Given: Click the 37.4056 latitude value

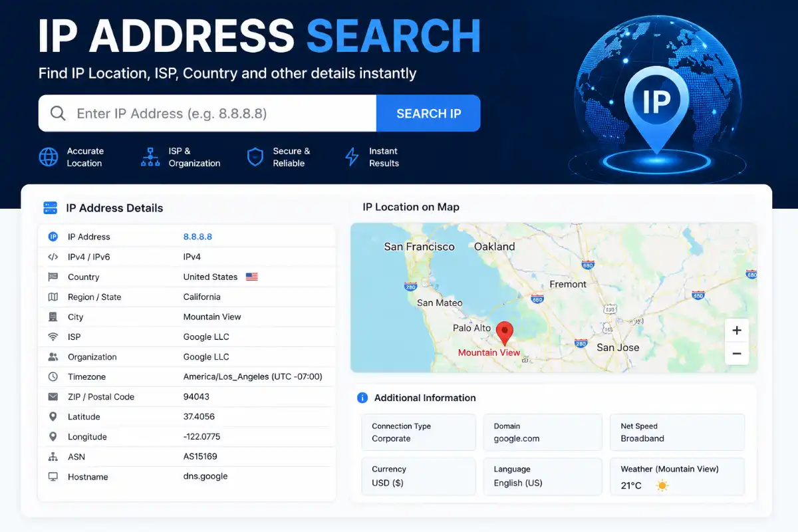Looking at the screenshot, I should tap(199, 416).
